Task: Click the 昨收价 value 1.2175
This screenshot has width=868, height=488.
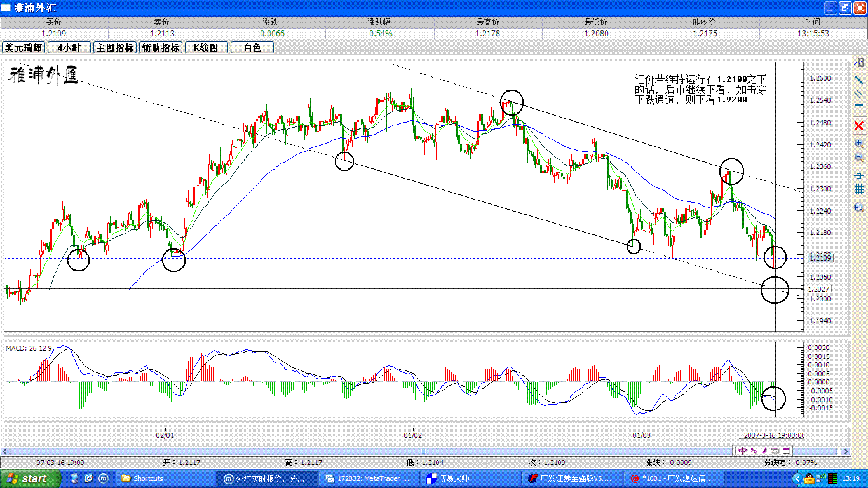Action: click(705, 33)
